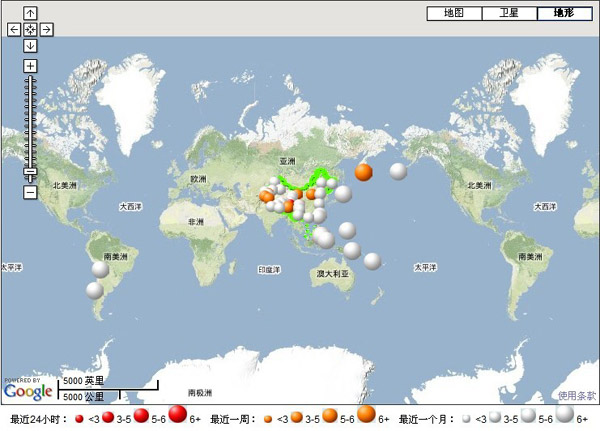Click the 最近一周 legend label
600x431 pixels.
(x=233, y=420)
